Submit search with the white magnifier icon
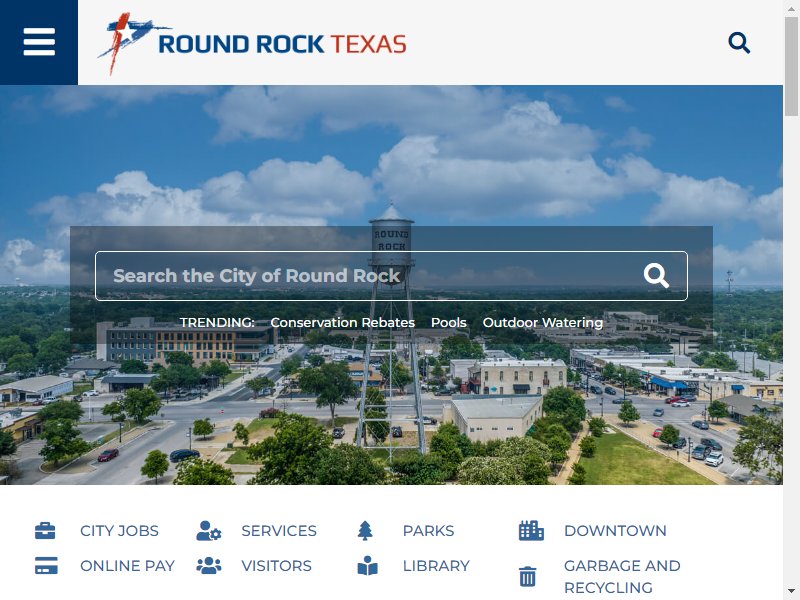 pyautogui.click(x=656, y=276)
